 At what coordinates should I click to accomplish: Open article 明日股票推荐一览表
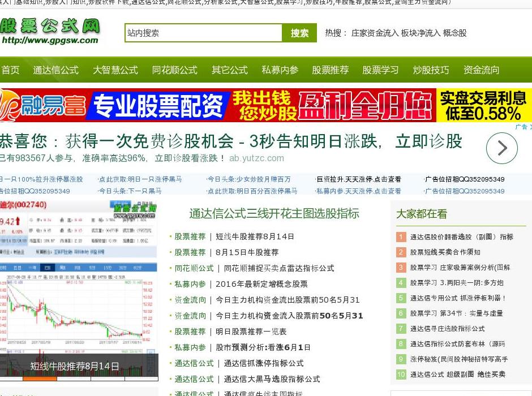[x=251, y=332]
